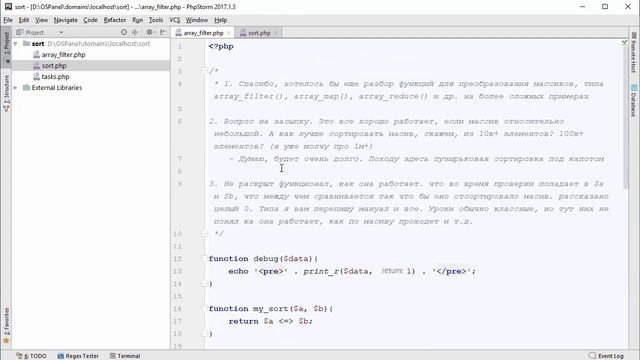This screenshot has height=360, width=640.
Task: Select the sort root folder row
Action: click(x=91, y=43)
